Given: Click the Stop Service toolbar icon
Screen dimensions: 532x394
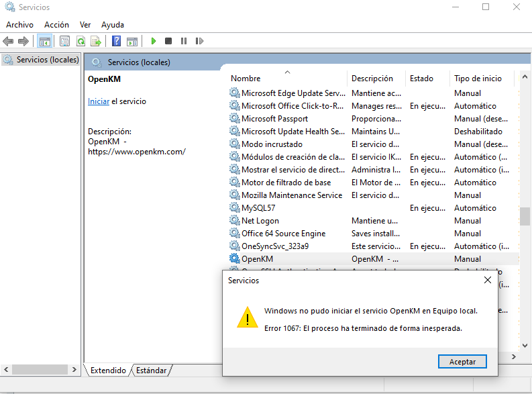Looking at the screenshot, I should click(168, 41).
